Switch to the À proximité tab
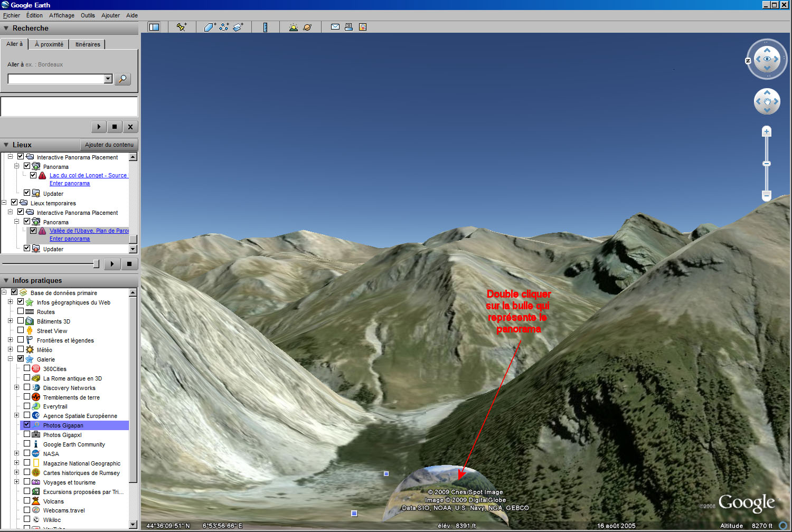The width and height of the screenshot is (792, 532). click(x=49, y=44)
